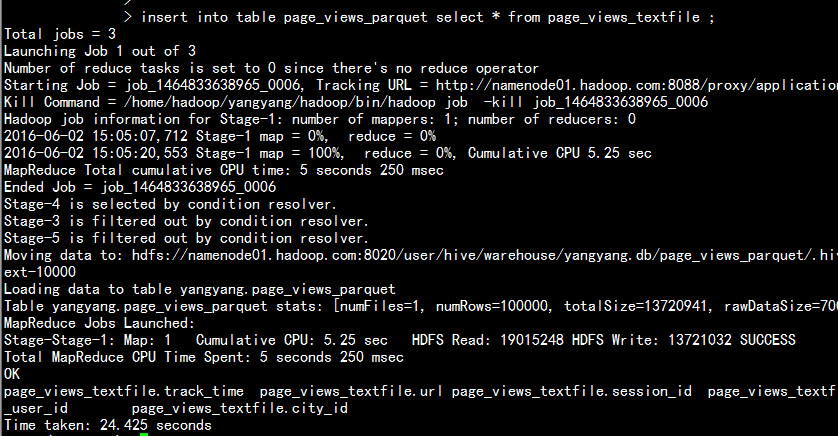The height and width of the screenshot is (436, 838).
Task: Click the 'Stage-5 is filtered out' line
Action: click(x=186, y=238)
